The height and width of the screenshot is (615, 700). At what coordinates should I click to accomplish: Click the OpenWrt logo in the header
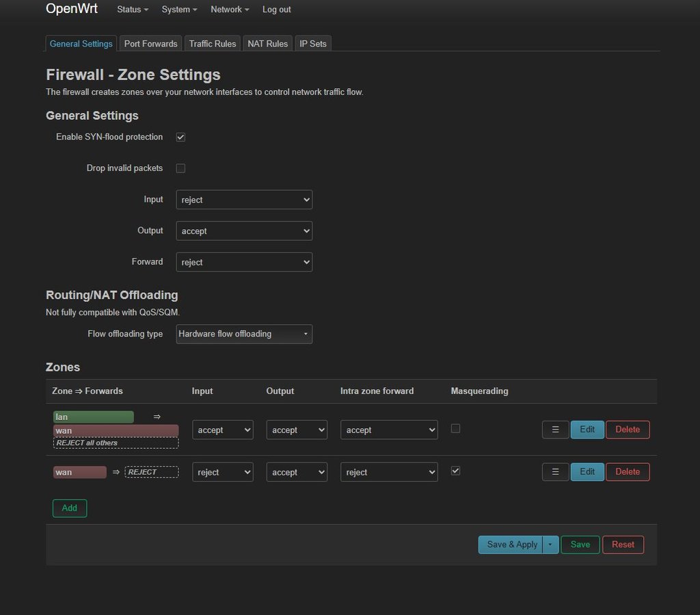(x=72, y=9)
